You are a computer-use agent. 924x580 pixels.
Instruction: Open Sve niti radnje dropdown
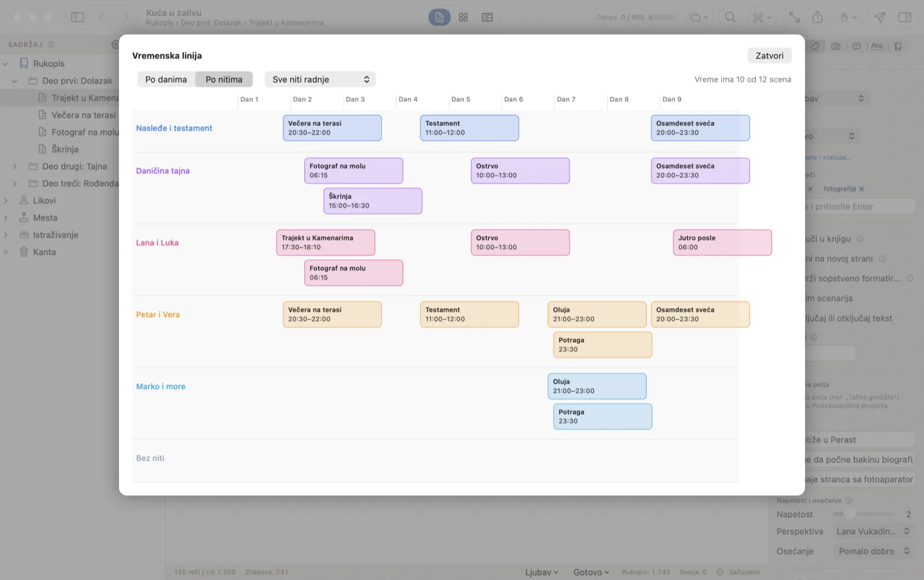coord(320,79)
